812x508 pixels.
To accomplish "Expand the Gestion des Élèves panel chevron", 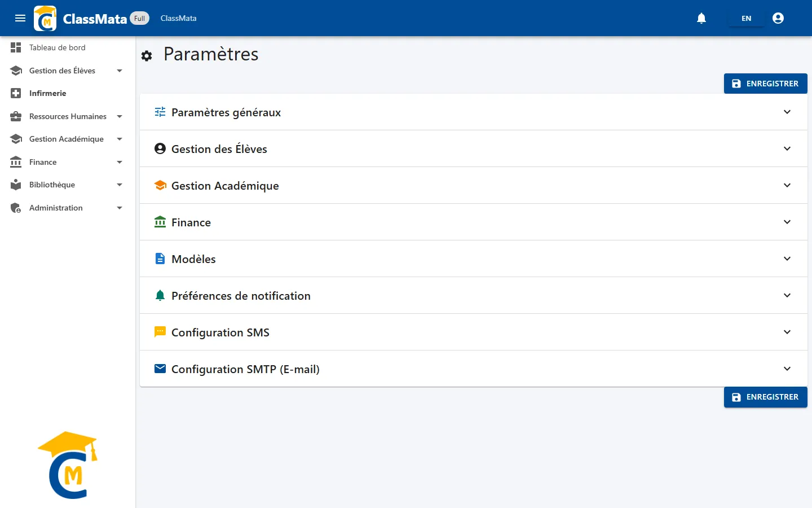I will [x=787, y=148].
